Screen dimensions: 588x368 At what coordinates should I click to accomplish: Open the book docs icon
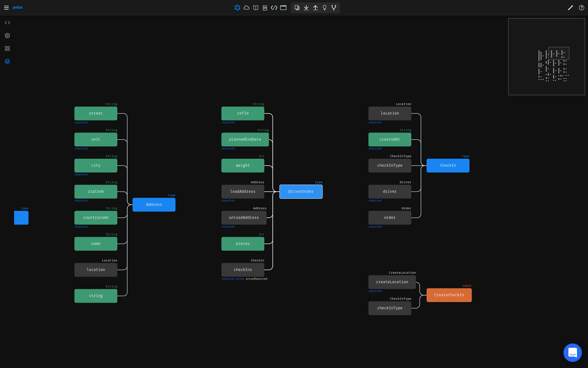click(256, 8)
